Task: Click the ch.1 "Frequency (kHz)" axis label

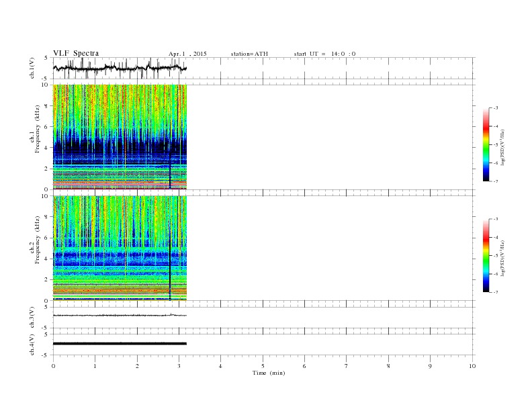Action: pyautogui.click(x=37, y=129)
